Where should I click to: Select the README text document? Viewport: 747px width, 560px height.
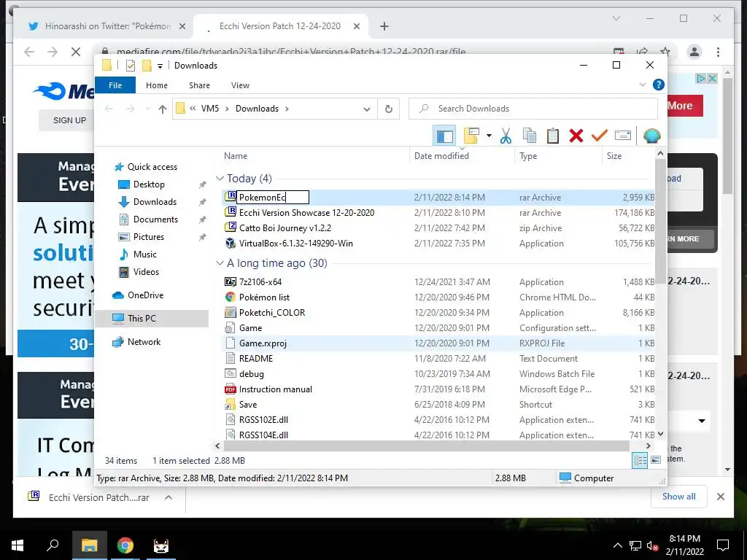click(x=256, y=359)
